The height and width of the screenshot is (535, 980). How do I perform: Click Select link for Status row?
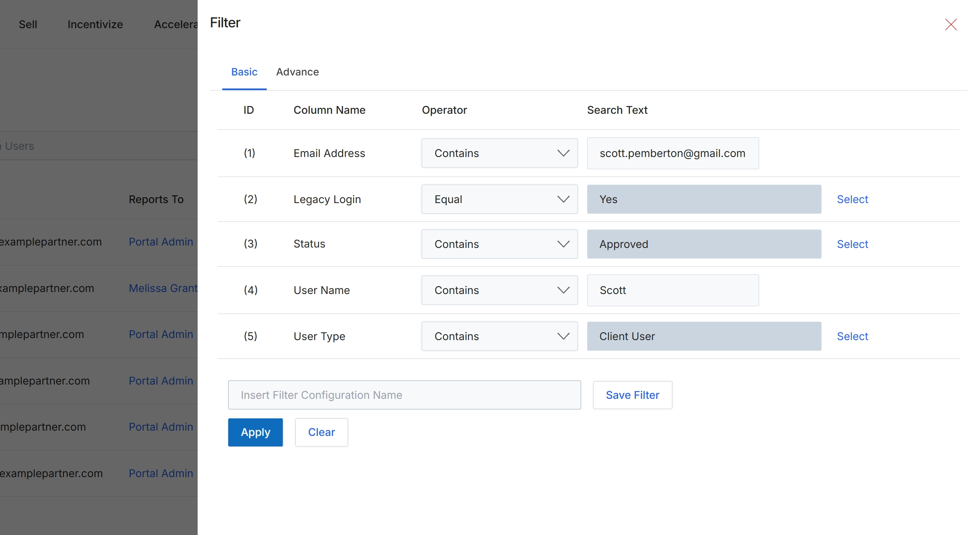852,244
